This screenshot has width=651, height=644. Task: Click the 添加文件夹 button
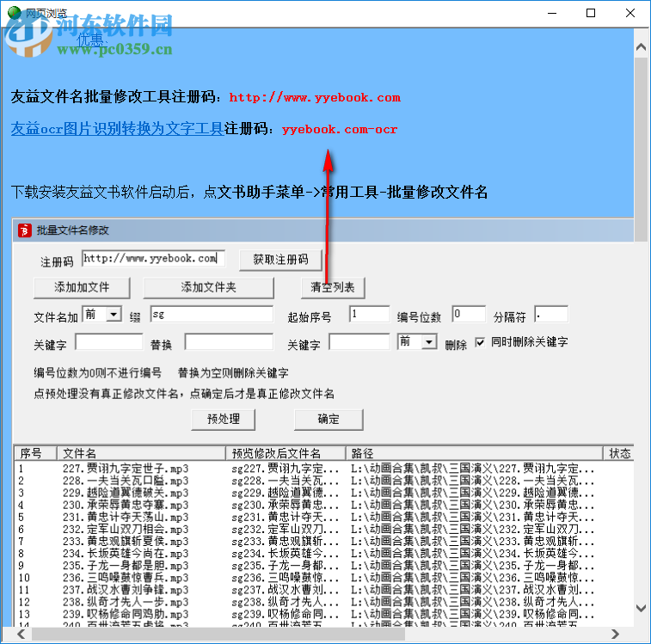[208, 287]
